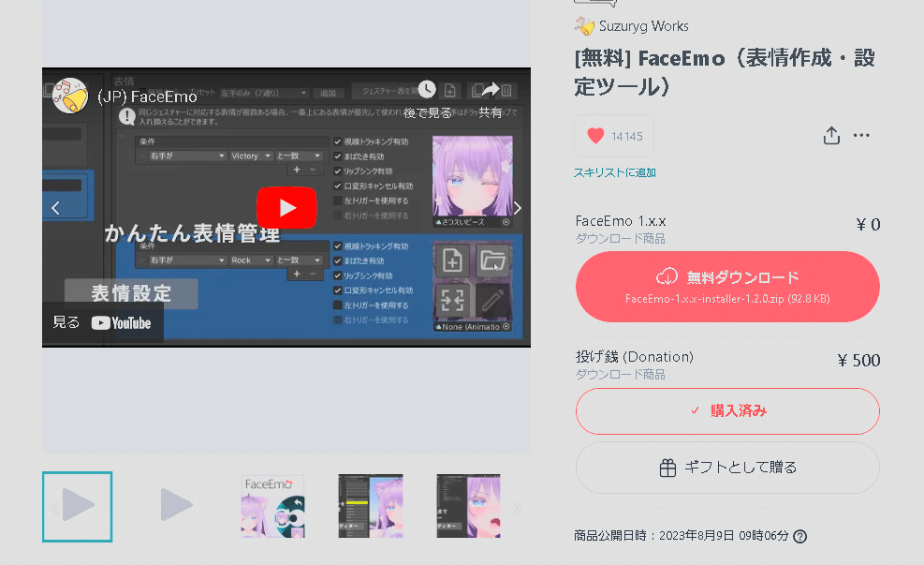Select FaceEmo logo thumbnail
Image resolution: width=924 pixels, height=565 pixels.
click(x=272, y=507)
